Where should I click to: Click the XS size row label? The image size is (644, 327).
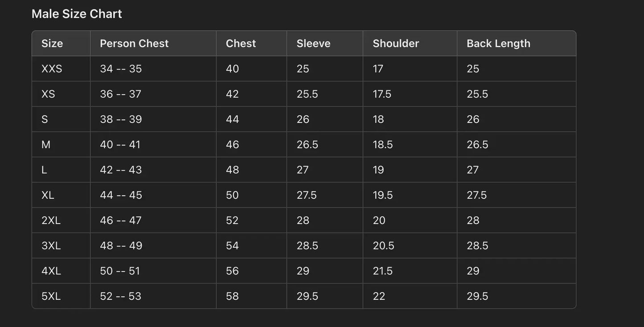(48, 94)
